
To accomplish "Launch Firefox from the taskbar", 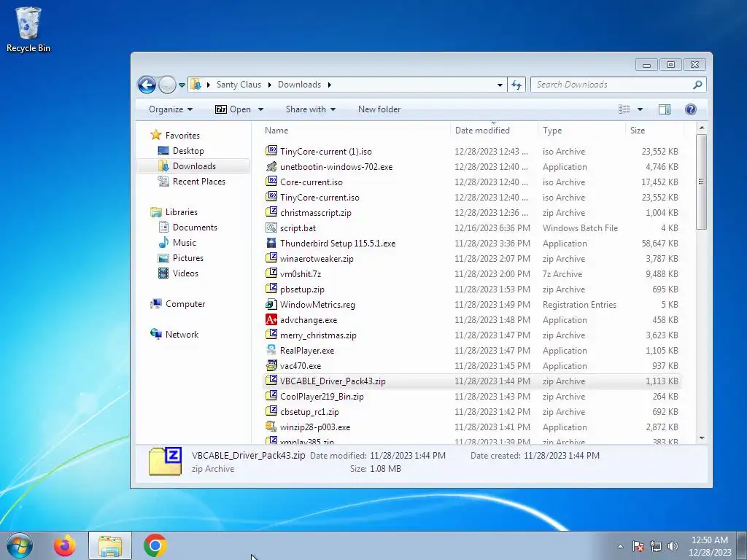I will (65, 545).
